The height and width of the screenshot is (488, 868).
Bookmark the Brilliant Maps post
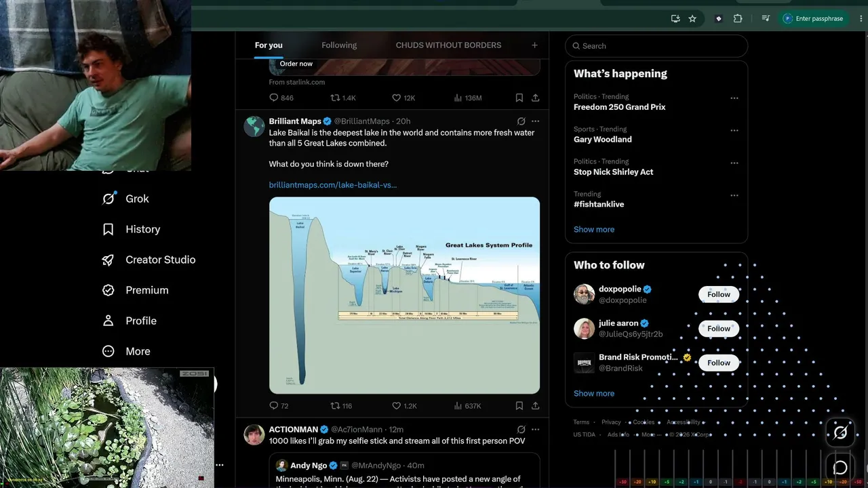(x=519, y=406)
